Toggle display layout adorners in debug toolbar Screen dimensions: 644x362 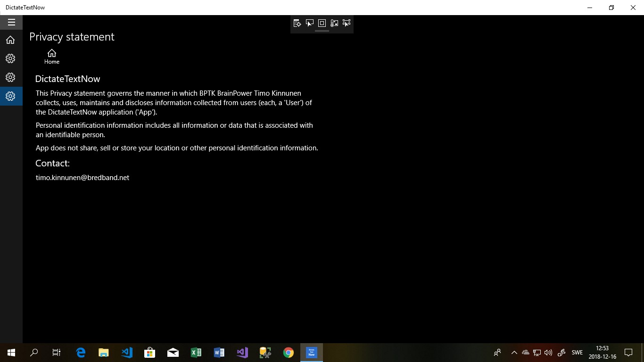coord(322,23)
